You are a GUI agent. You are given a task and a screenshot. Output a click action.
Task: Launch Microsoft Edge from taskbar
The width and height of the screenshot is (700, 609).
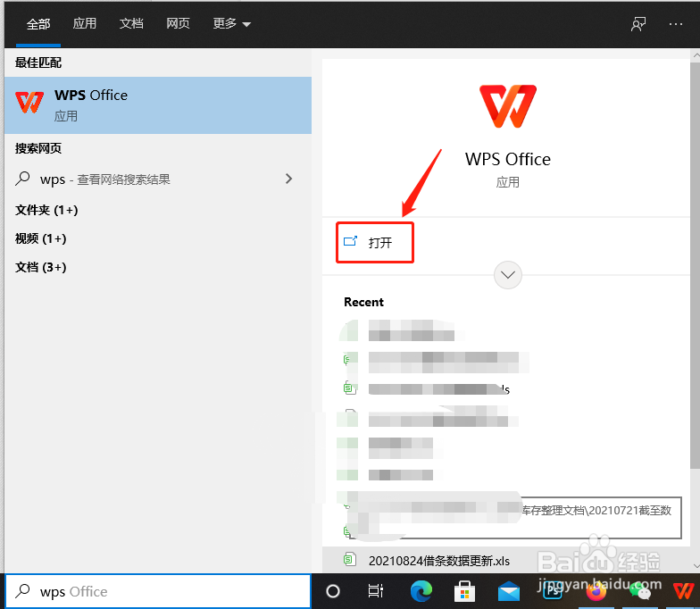point(421,591)
